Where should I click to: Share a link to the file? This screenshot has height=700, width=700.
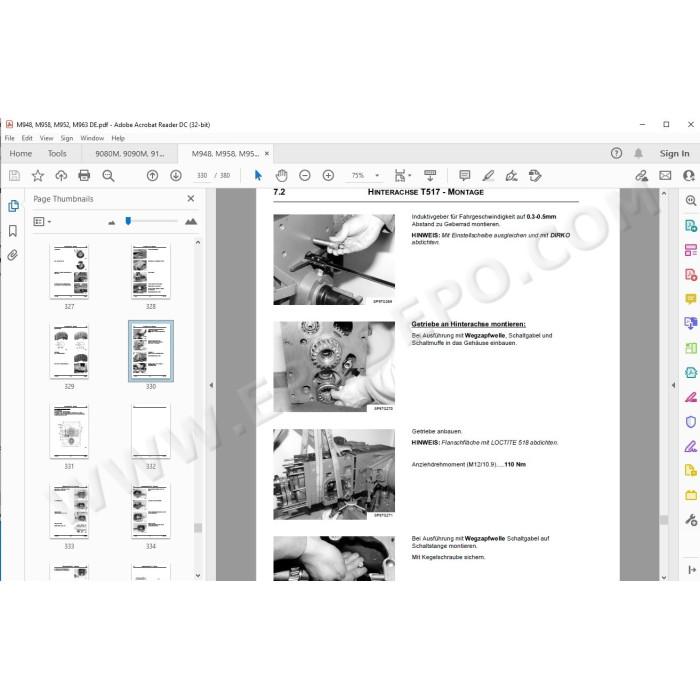tap(642, 175)
